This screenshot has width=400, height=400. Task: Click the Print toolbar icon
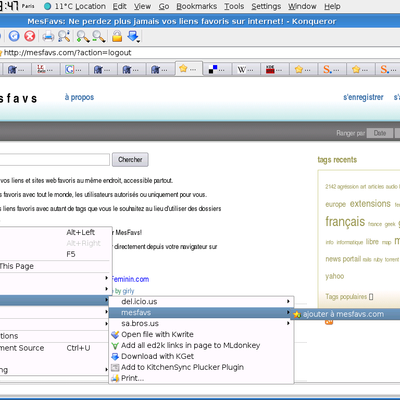point(48,36)
